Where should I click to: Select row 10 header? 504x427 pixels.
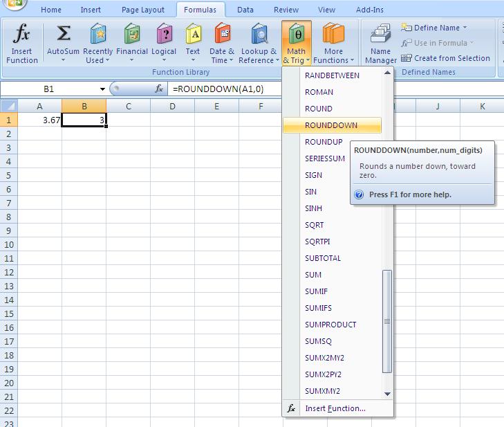9,244
